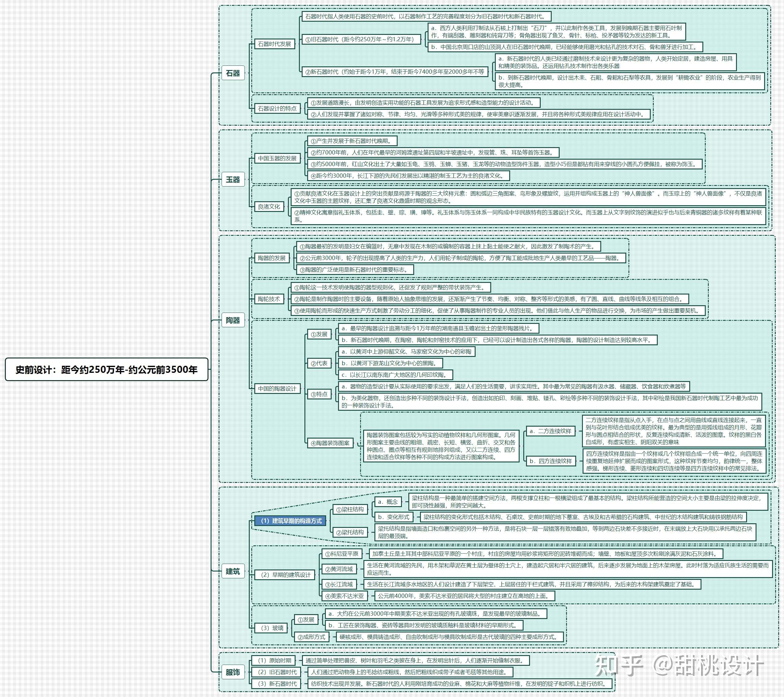Select the (1) 原始时期 node
Image resolution: width=784 pixels, height=697 pixels.
274,661
